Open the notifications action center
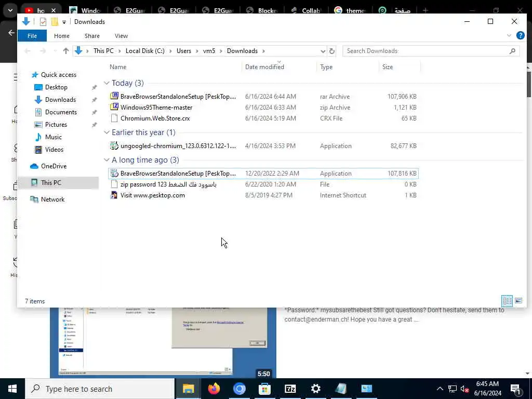The image size is (532, 399). pyautogui.click(x=516, y=389)
